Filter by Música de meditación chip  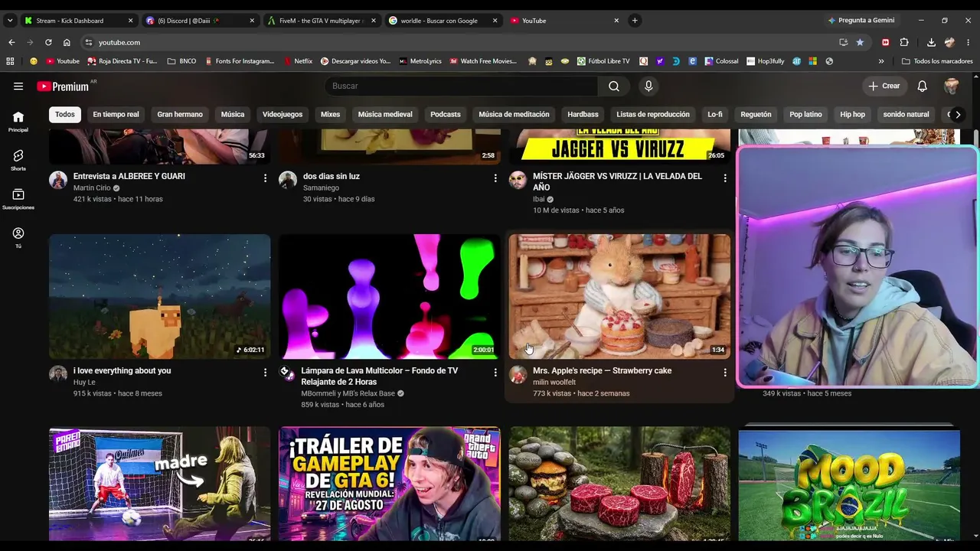point(514,115)
